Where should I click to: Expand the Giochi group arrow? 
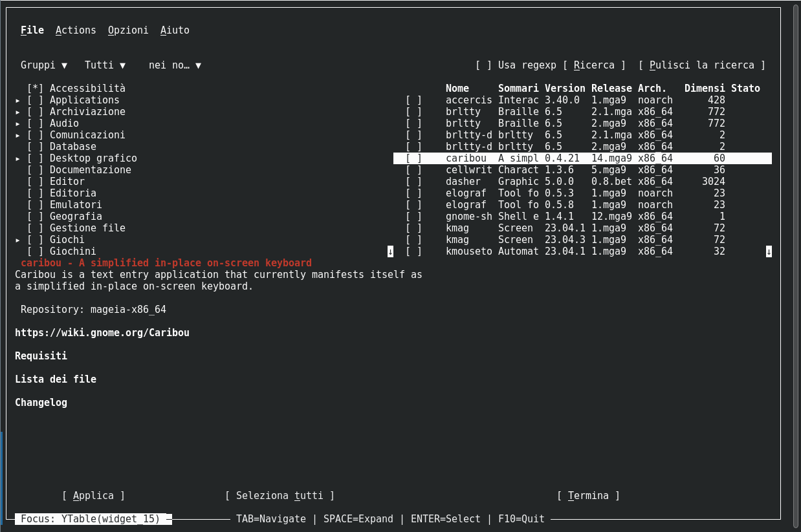point(18,240)
